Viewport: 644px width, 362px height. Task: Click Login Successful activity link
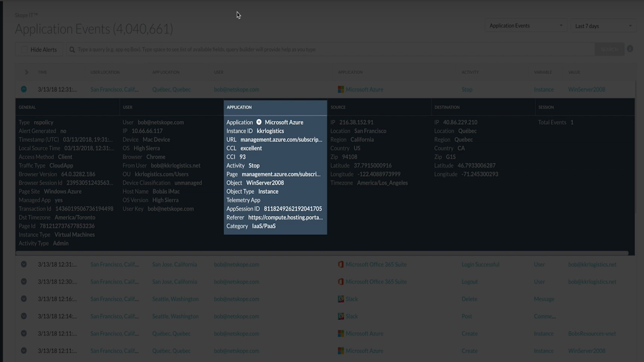(x=480, y=264)
